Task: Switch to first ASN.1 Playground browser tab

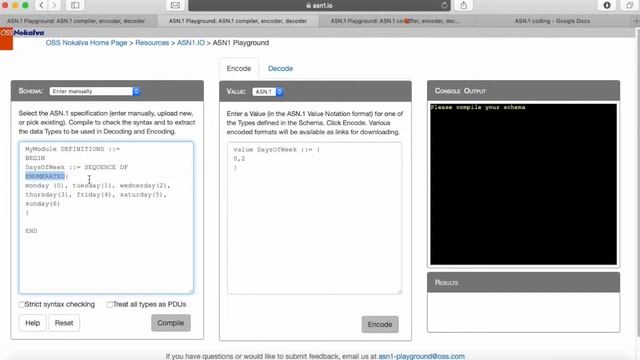Action: point(76,21)
